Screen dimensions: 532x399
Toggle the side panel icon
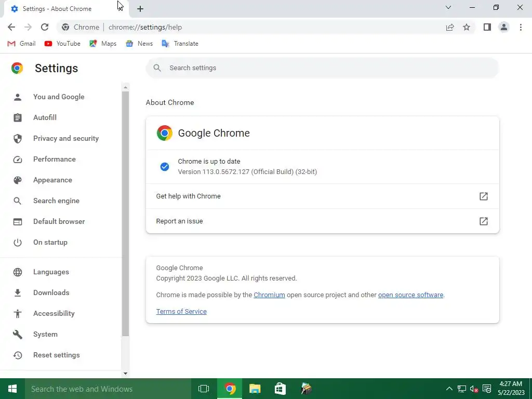(x=487, y=27)
